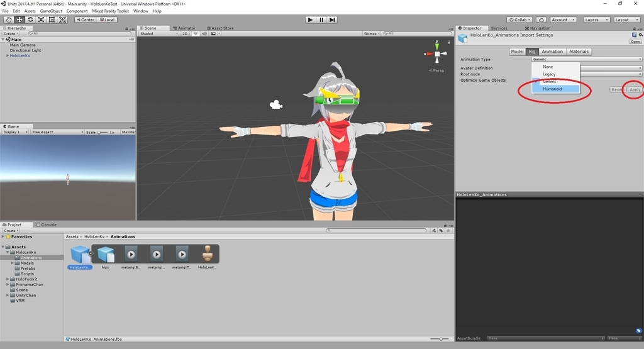
Task: Open the GameObject menu
Action: (x=51, y=11)
